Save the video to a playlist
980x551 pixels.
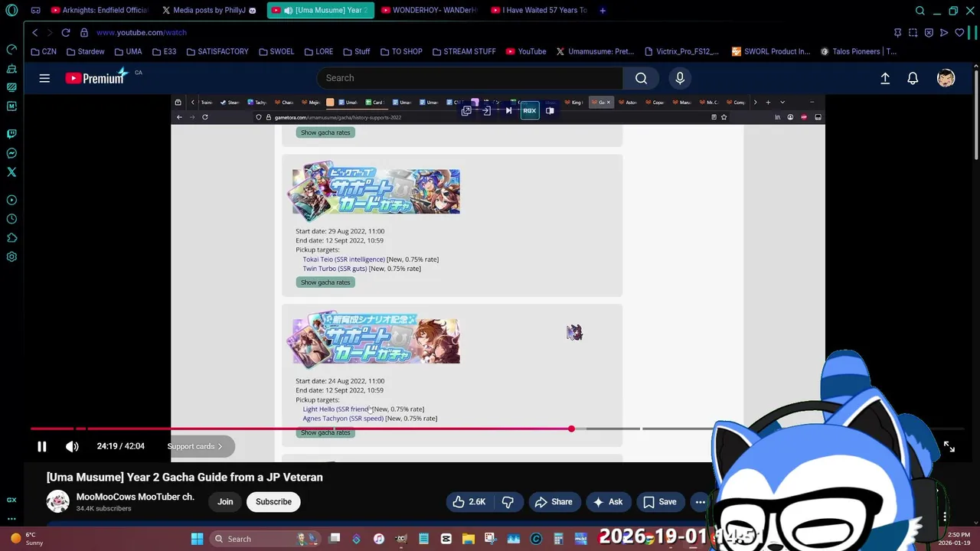659,502
